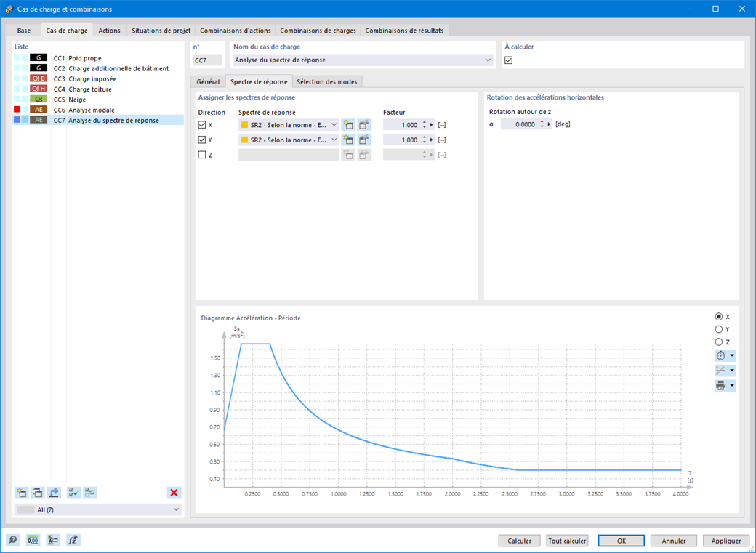Edit the response spectrum for direction X
The image size is (756, 553).
tap(364, 125)
